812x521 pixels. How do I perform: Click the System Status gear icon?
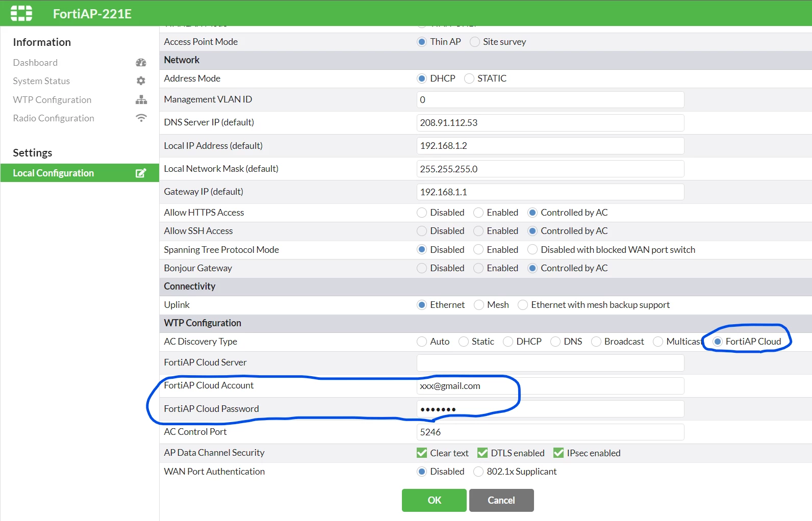(141, 81)
